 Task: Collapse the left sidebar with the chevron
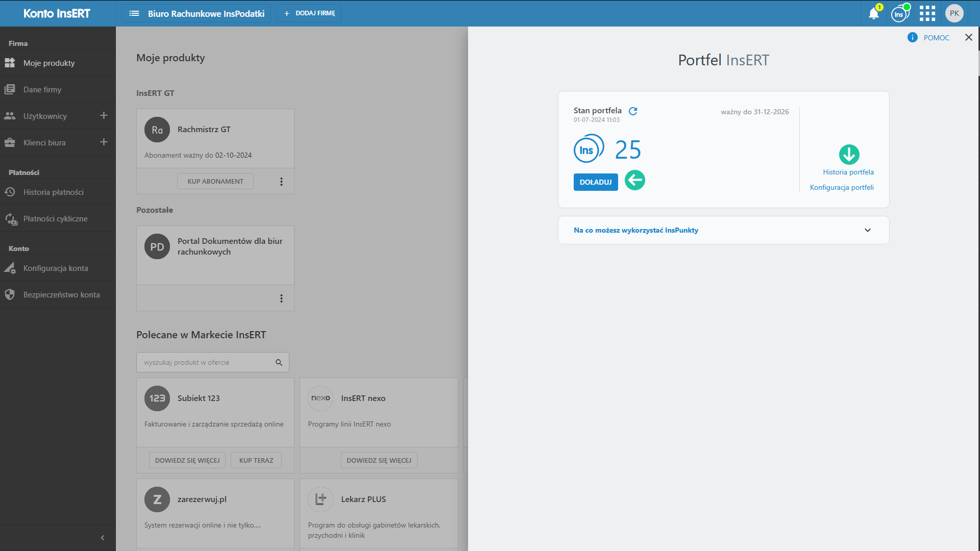103,538
